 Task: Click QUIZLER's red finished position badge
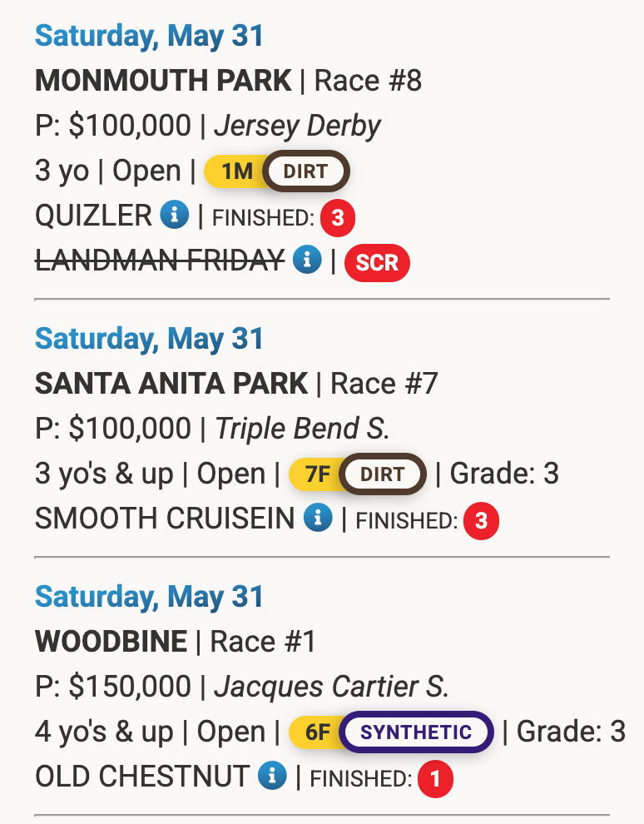338,218
